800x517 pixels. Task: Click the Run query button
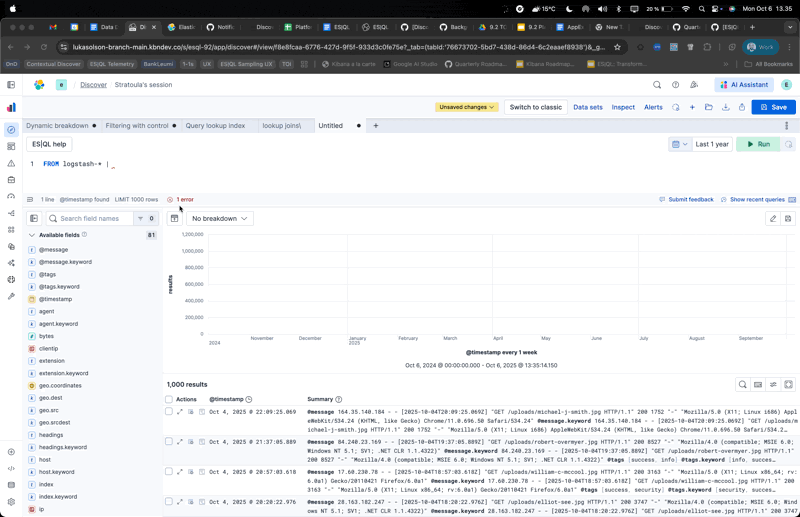pos(758,144)
